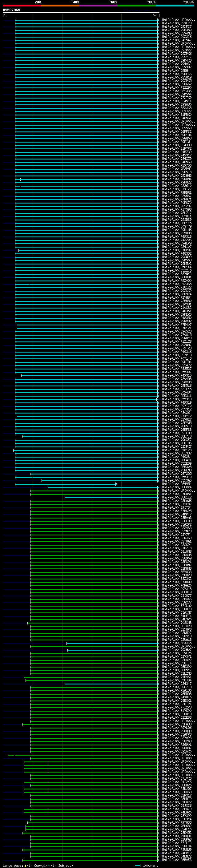Click hit label UniRef100_C2KAW6
This screenshot has height=868, width=197.
[177, 501]
